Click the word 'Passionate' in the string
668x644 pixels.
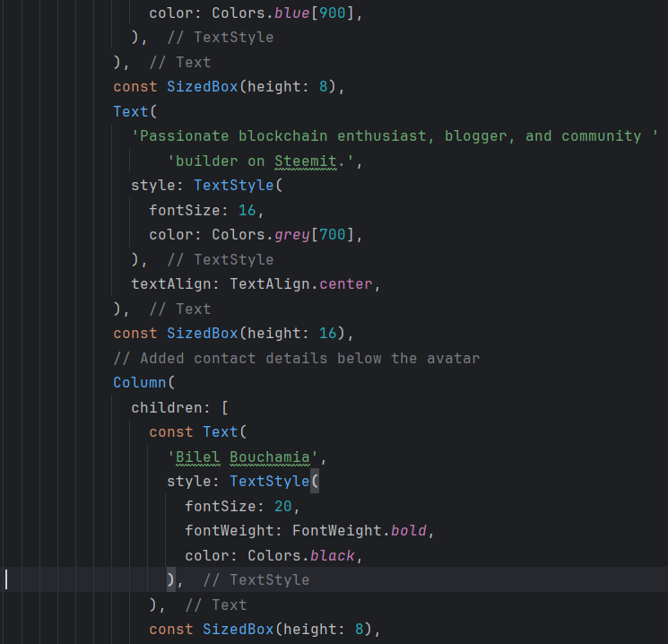pyautogui.click(x=185, y=136)
